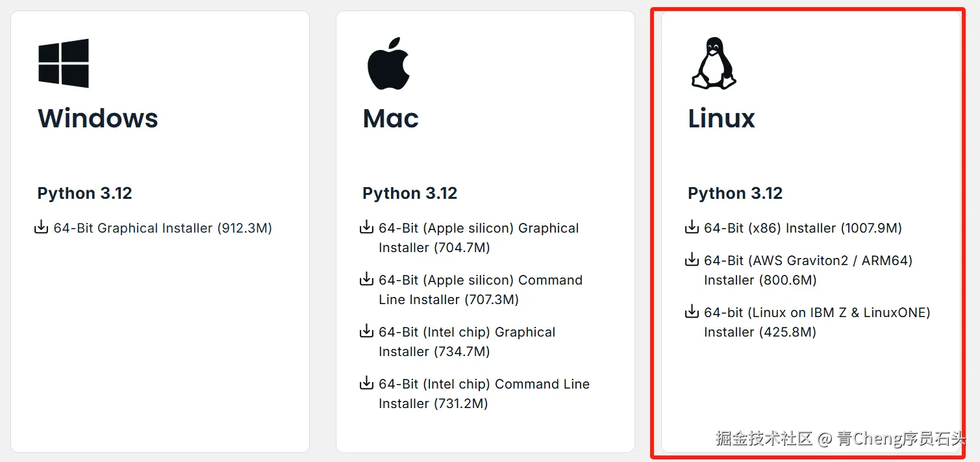Click download icon beside Windows Graphical Installer
Screen dimensions: 980x462
(x=42, y=227)
